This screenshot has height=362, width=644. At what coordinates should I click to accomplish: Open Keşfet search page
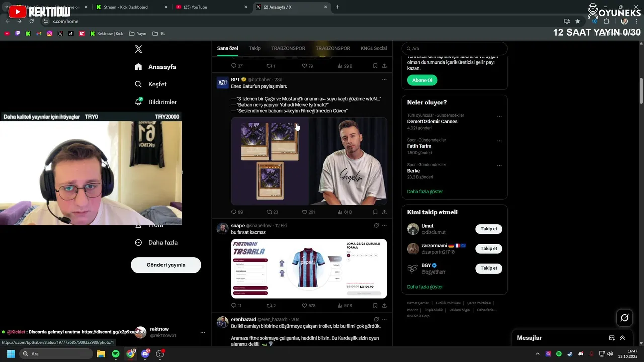point(150,84)
